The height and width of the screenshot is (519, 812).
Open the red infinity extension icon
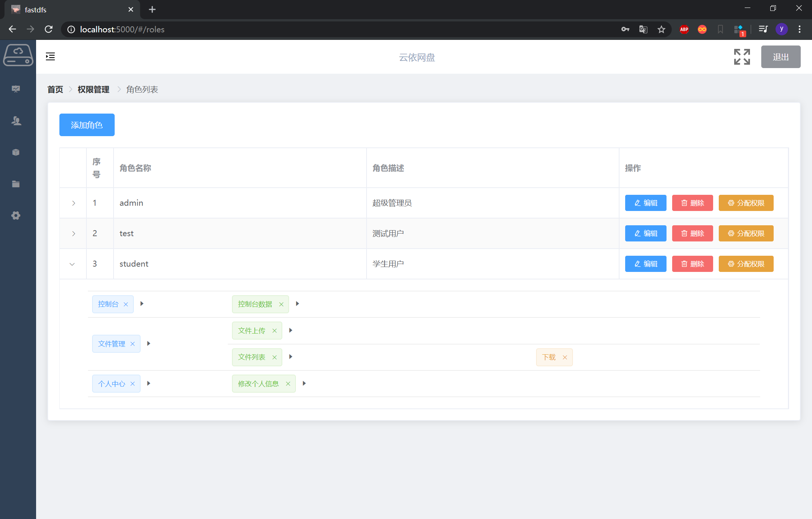coord(702,29)
